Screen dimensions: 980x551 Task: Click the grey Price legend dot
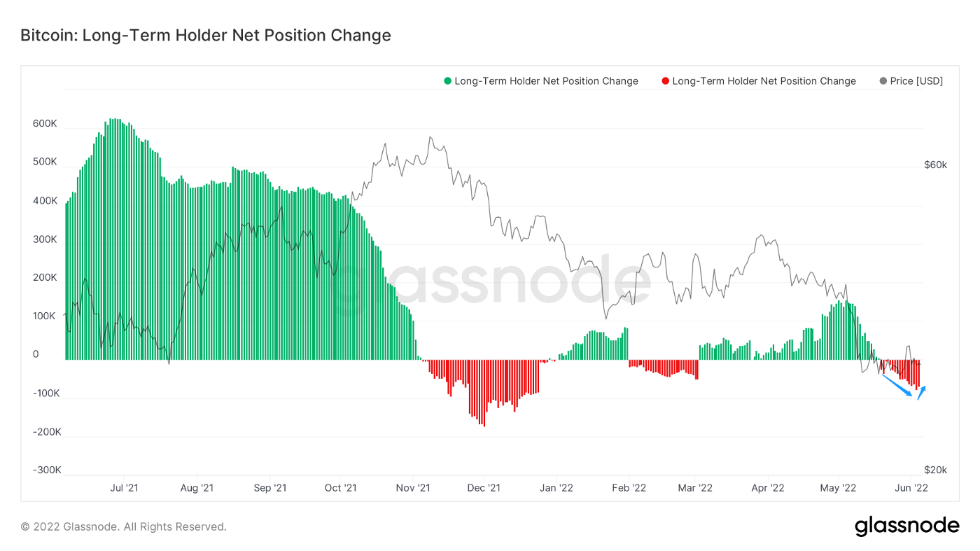click(883, 81)
